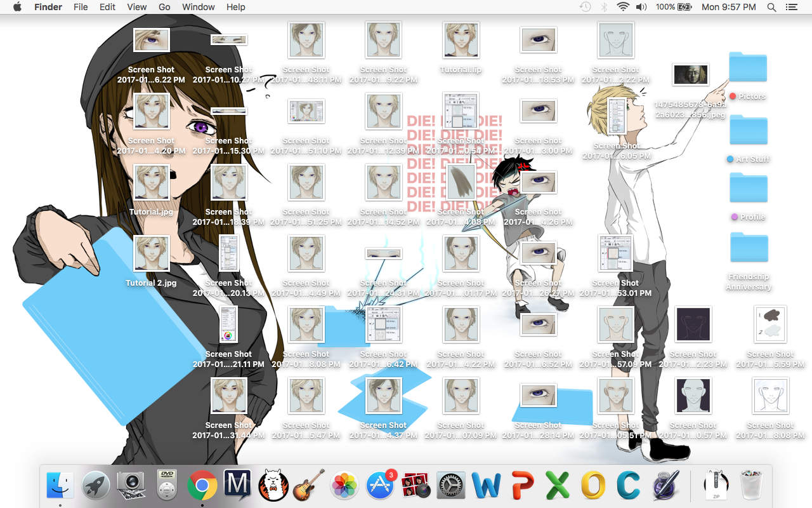Open the Apple menu
The image size is (812, 508).
coord(17,7)
